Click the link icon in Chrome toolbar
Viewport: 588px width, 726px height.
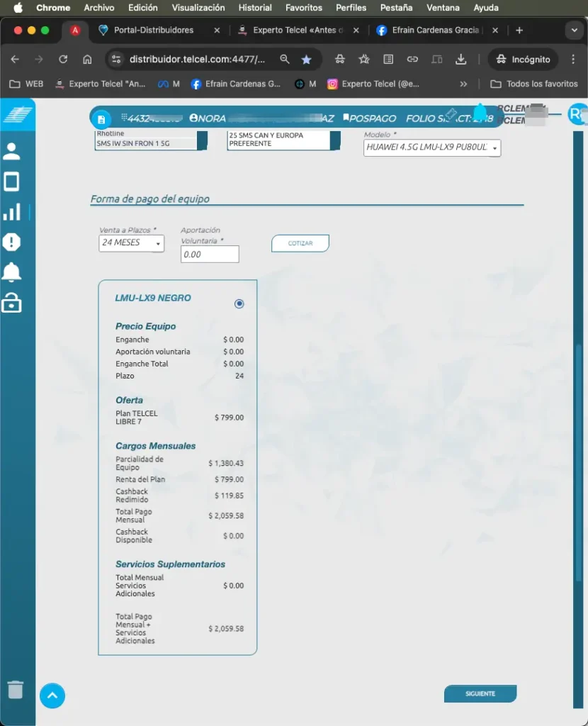(412, 60)
